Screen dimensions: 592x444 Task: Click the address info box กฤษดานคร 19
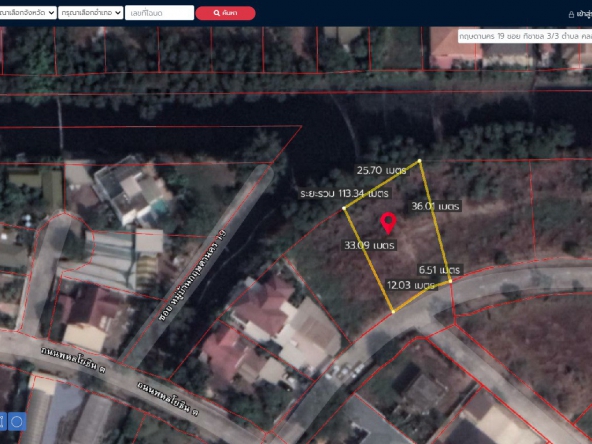525,36
